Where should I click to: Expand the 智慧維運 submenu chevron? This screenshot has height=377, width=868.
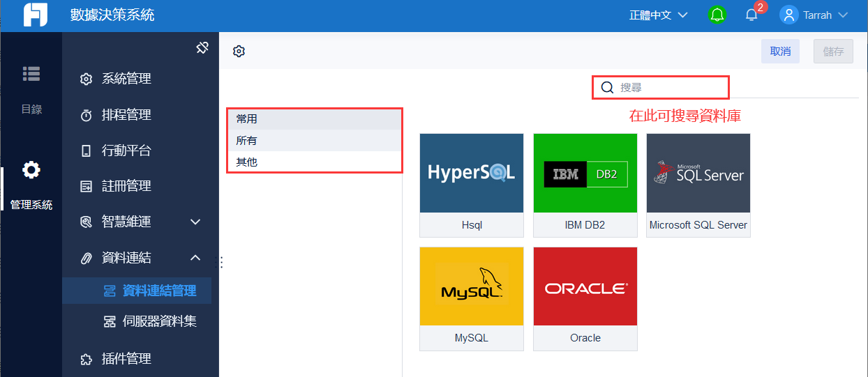(195, 222)
